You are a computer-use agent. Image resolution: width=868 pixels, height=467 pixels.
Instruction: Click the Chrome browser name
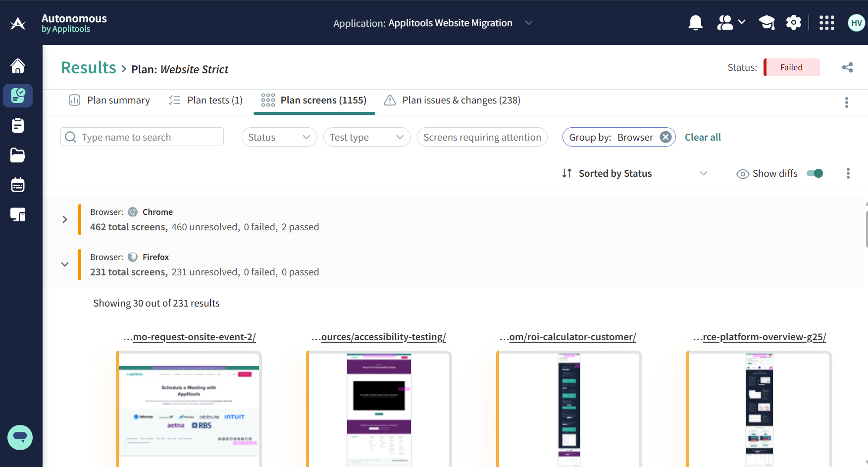tap(157, 212)
